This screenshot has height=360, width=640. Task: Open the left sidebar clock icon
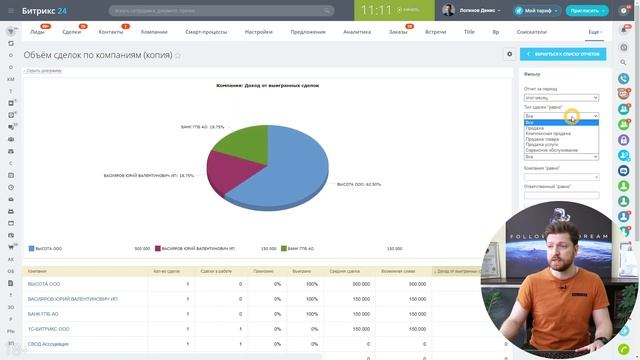(x=11, y=187)
